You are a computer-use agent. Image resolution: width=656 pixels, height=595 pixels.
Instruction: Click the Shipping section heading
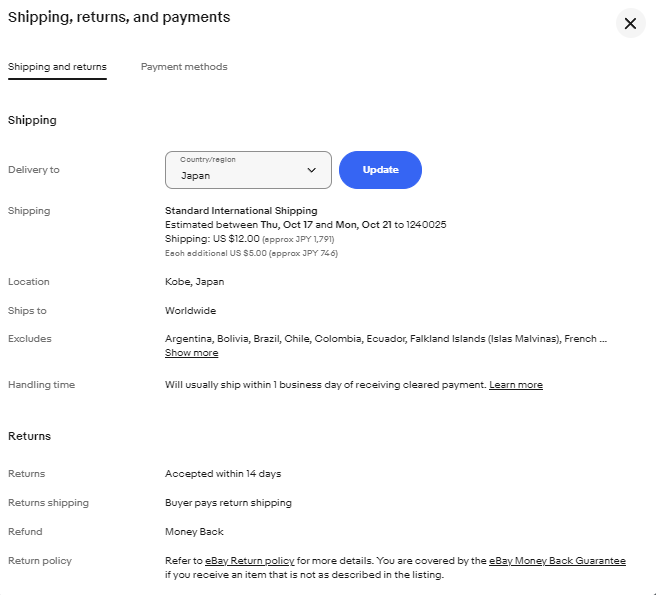(32, 120)
